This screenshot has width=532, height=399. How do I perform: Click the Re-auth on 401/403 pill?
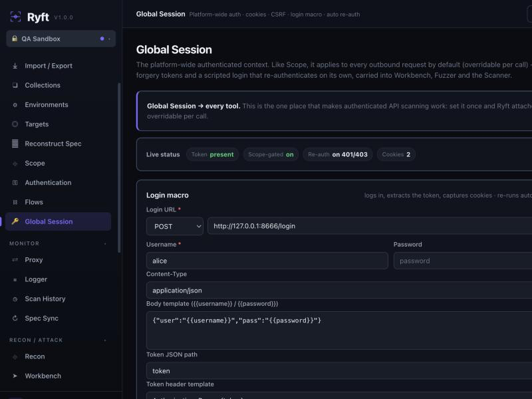click(x=338, y=154)
